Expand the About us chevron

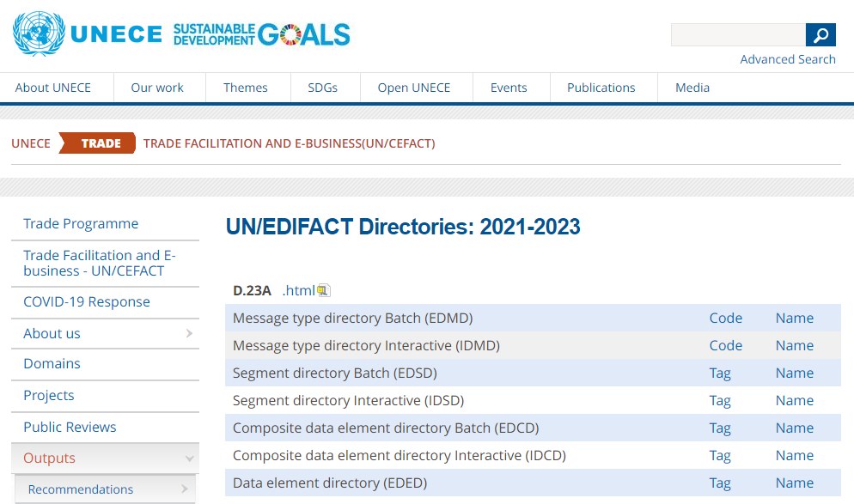(x=189, y=333)
